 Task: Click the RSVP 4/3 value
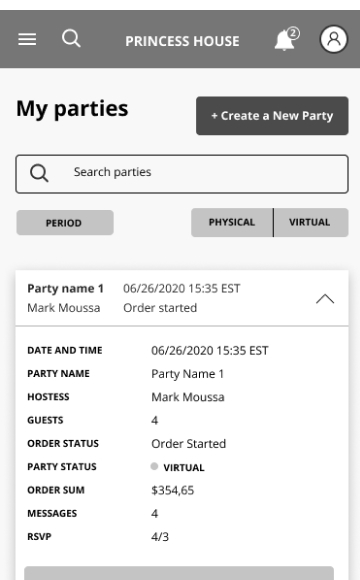point(160,537)
